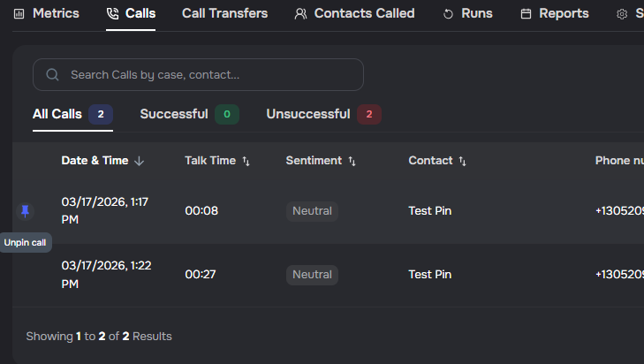This screenshot has height=364, width=644.
Task: Click the Neutral sentiment badge in first row
Action: (x=312, y=211)
